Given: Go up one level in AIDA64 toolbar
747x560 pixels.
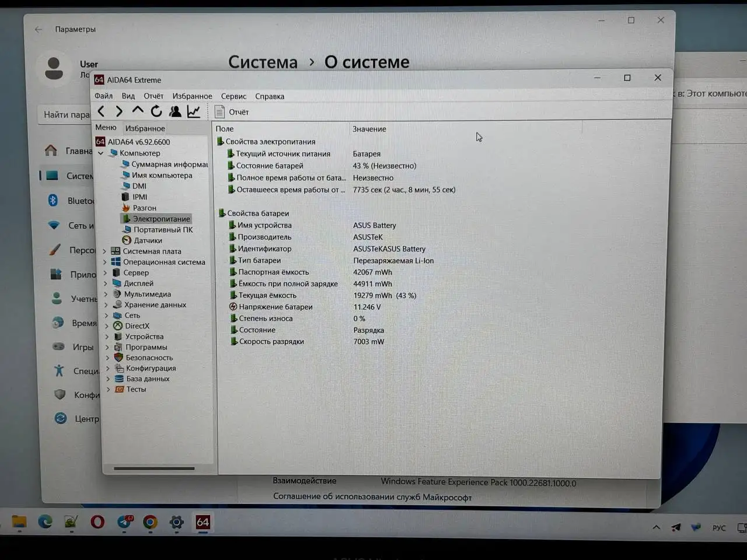Looking at the screenshot, I should coord(138,111).
